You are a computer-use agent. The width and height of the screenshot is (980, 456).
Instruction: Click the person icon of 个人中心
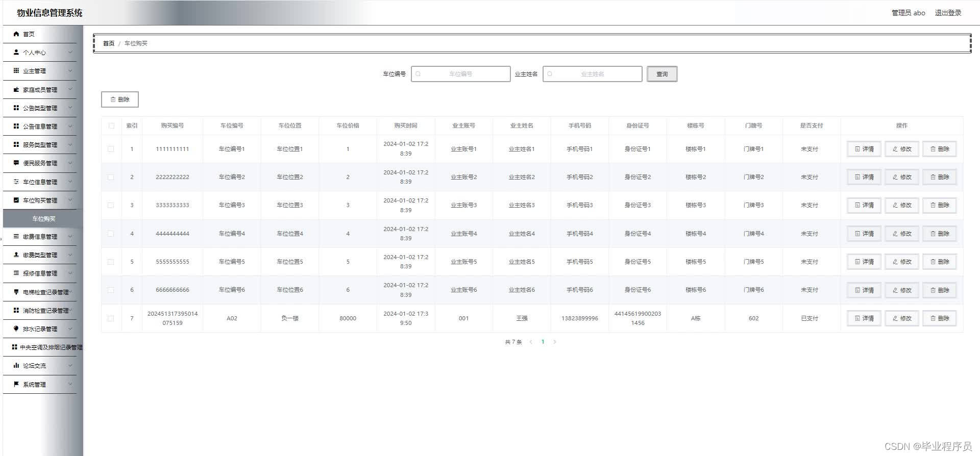point(16,53)
